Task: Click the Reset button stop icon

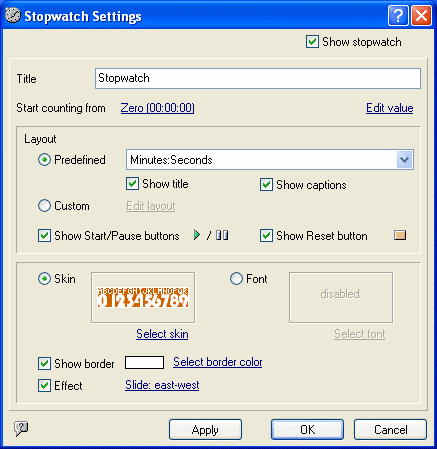Action: click(x=400, y=235)
